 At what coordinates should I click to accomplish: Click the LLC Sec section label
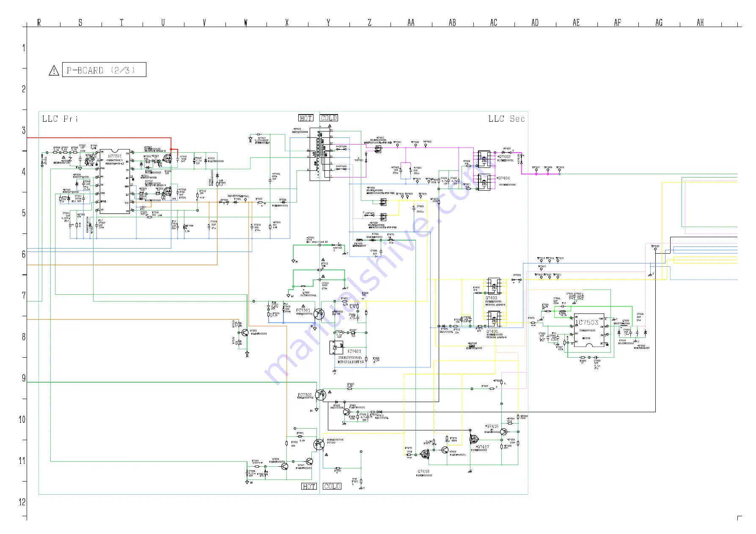tap(506, 119)
